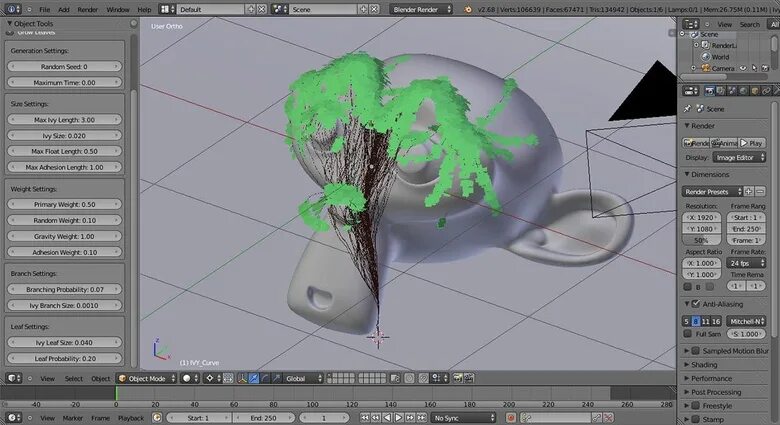Click the OpenGL render image icon
Image resolution: width=780 pixels, height=425 pixels.
coord(458,378)
